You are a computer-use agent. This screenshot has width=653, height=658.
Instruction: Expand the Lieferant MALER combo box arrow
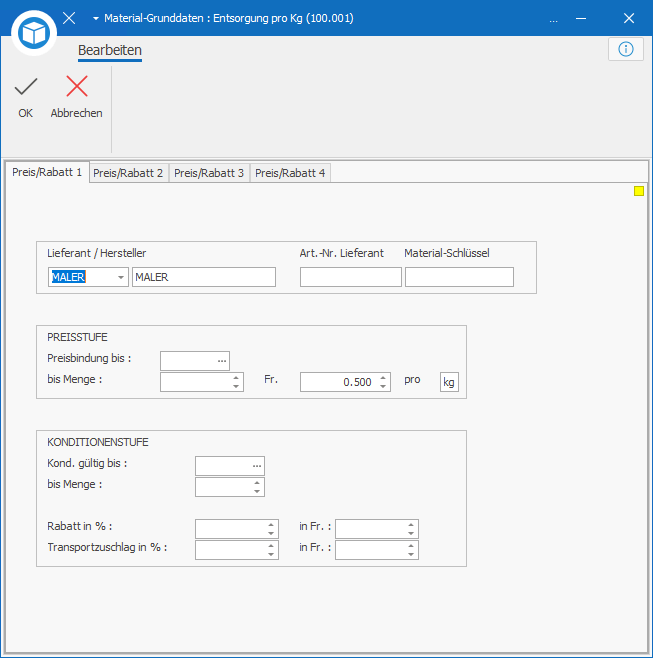121,277
